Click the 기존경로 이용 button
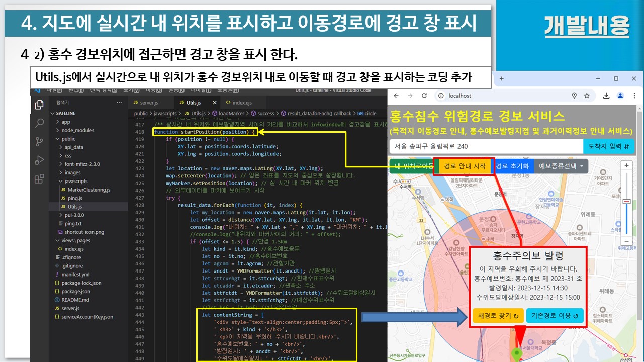The image size is (644, 362). click(x=555, y=316)
